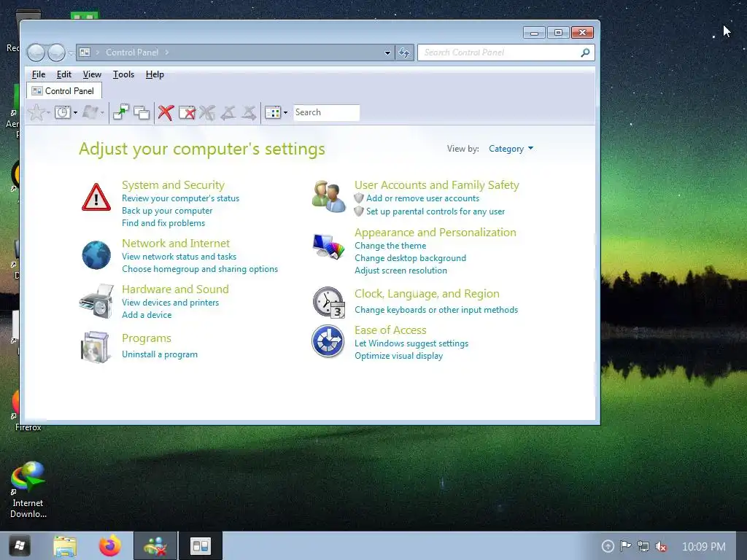Open Change desktop background
Image resolution: width=747 pixels, height=560 pixels.
410,258
